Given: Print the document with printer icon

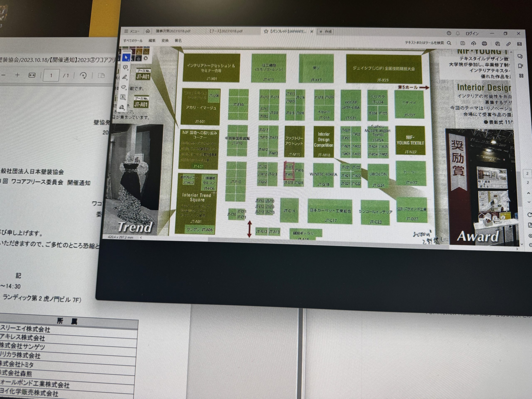Looking at the screenshot, I should click(x=484, y=44).
